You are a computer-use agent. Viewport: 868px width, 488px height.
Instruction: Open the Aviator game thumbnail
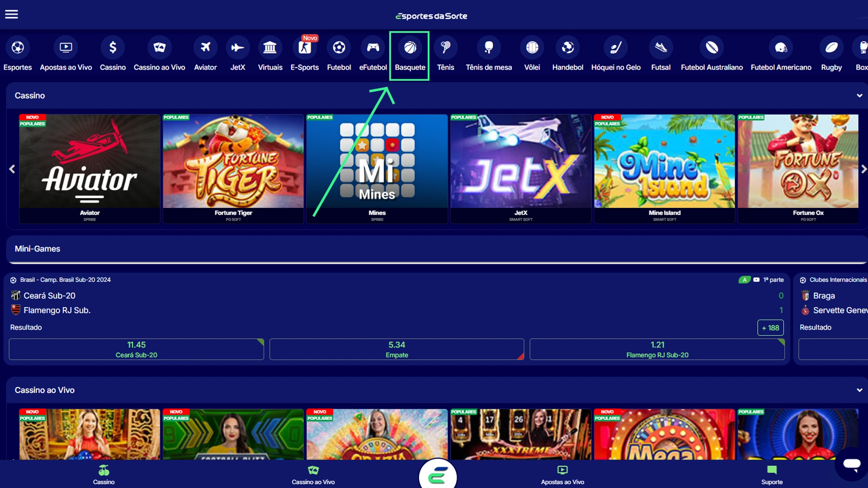click(90, 161)
